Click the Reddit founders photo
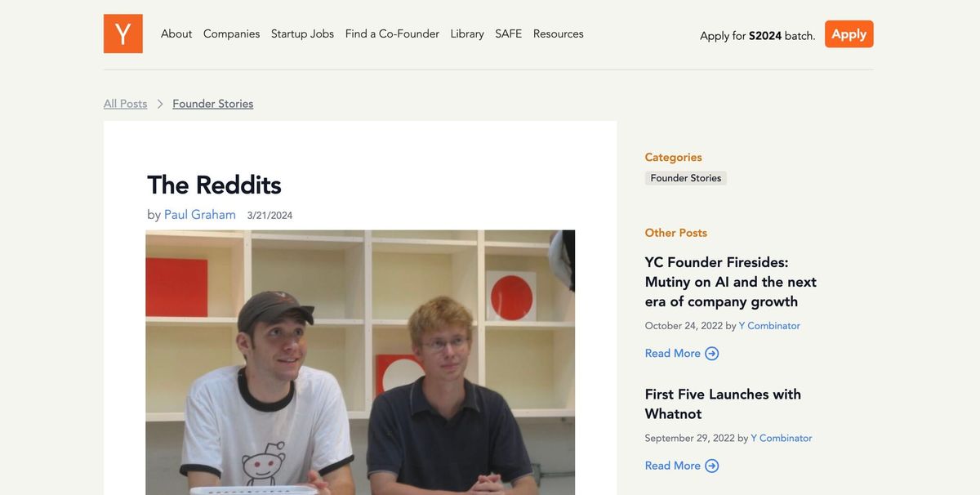Image resolution: width=980 pixels, height=495 pixels. tap(359, 359)
